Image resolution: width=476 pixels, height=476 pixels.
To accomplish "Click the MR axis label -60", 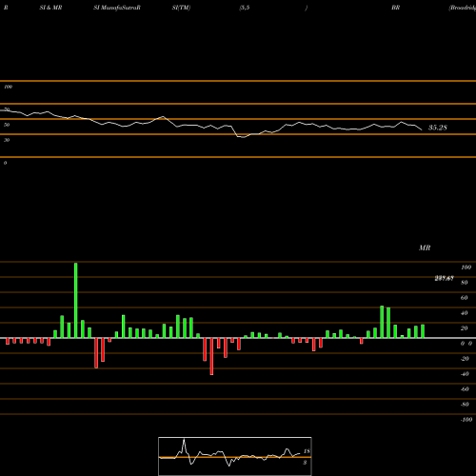I will [465, 389].
